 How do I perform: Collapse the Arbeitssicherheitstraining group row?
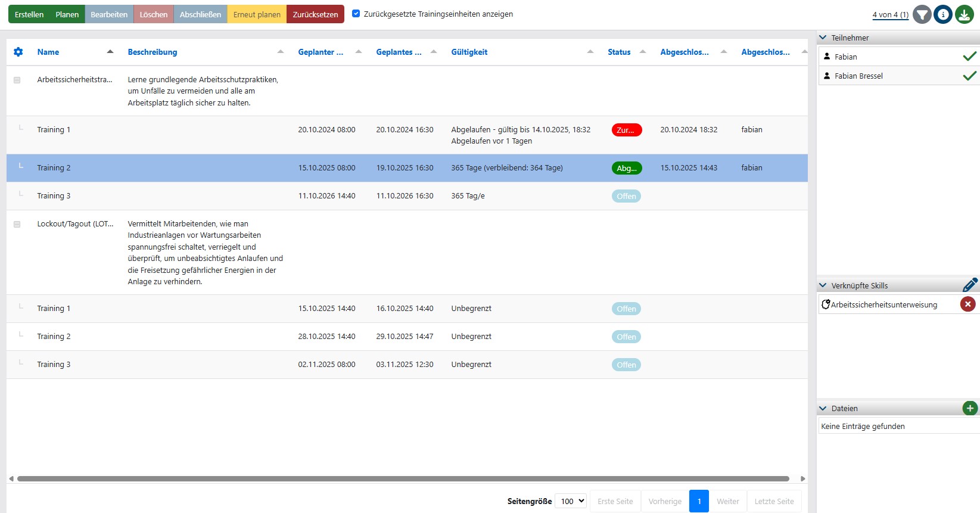17,80
